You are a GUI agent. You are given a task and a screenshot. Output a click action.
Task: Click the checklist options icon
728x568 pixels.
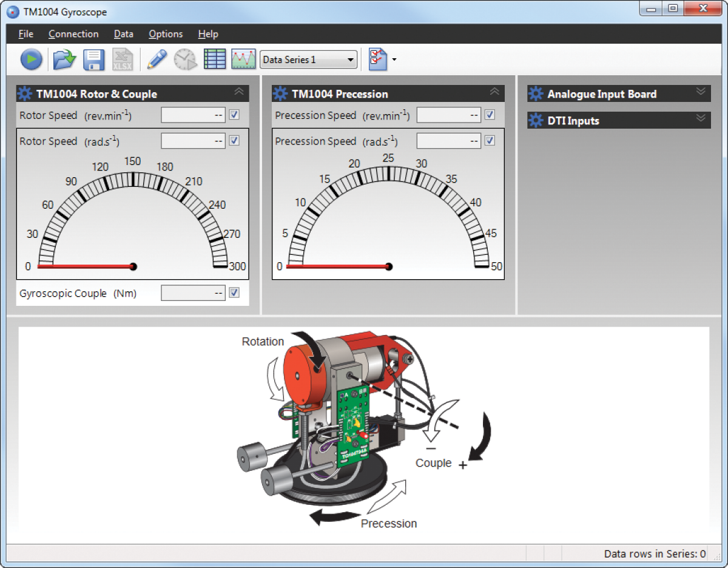pyautogui.click(x=377, y=59)
